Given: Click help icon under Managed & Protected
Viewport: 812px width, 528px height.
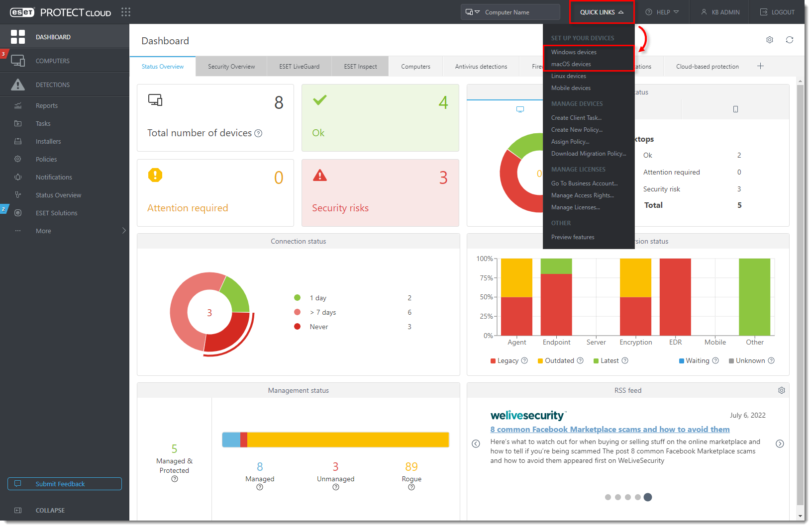Looking at the screenshot, I should tap(175, 479).
